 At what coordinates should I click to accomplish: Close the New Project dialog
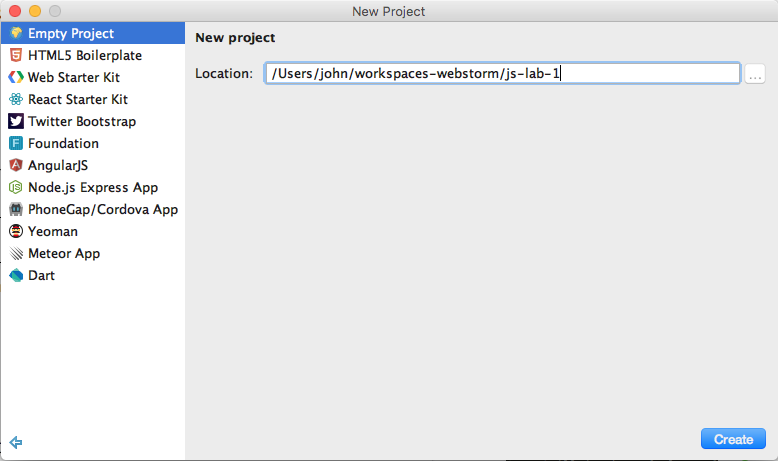tap(14, 11)
